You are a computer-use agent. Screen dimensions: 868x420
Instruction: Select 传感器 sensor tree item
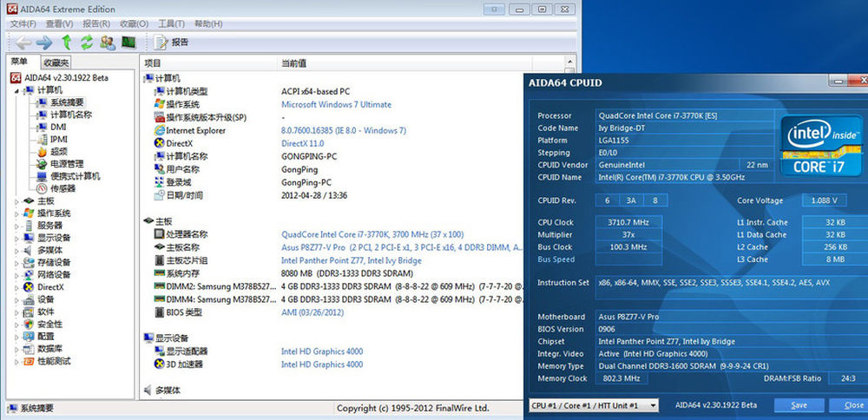[62, 188]
